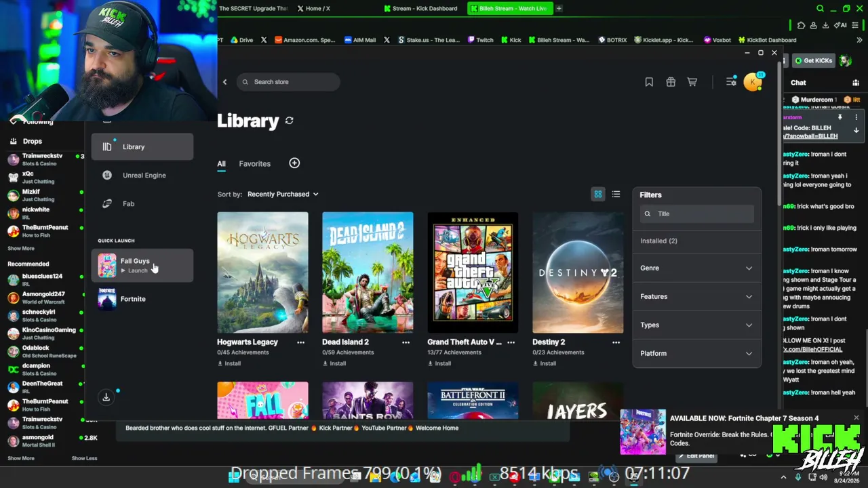The image size is (868, 488).
Task: Click the taskbar microphone icon
Action: click(x=798, y=477)
